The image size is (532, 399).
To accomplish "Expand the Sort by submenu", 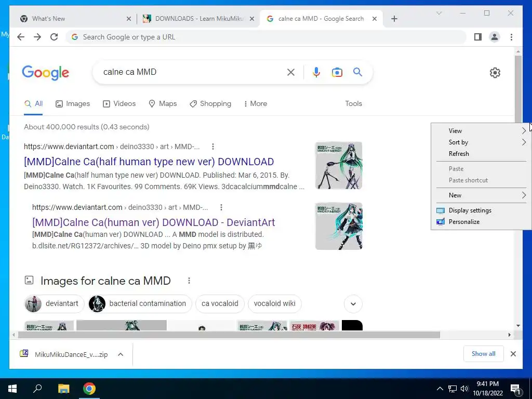I will [481, 142].
